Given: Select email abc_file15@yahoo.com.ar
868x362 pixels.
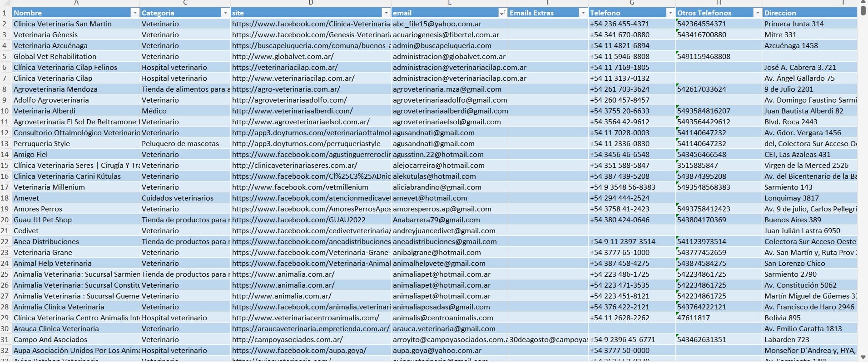Looking at the screenshot, I should (x=450, y=24).
